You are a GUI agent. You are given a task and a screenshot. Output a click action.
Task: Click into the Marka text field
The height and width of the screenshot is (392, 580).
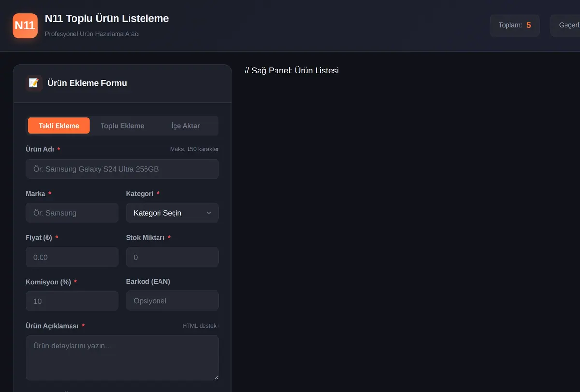point(72,213)
